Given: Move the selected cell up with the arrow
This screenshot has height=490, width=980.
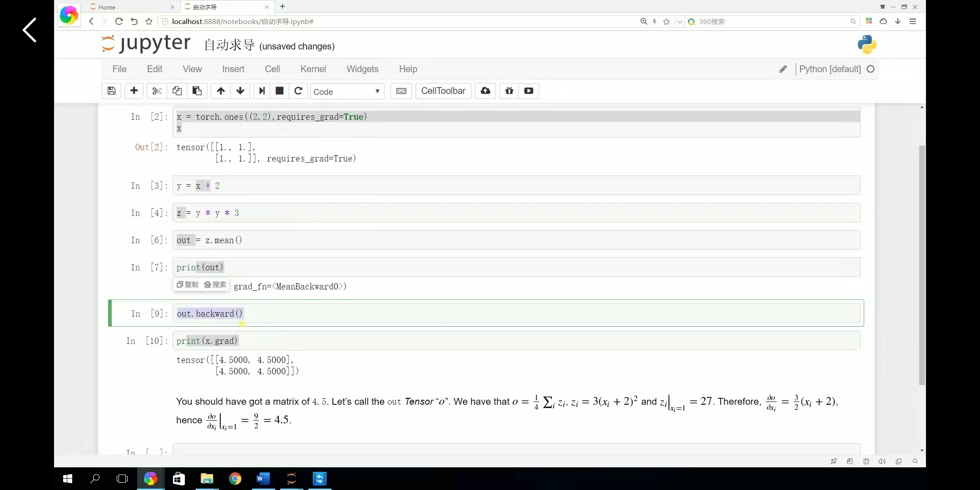Looking at the screenshot, I should 221,91.
